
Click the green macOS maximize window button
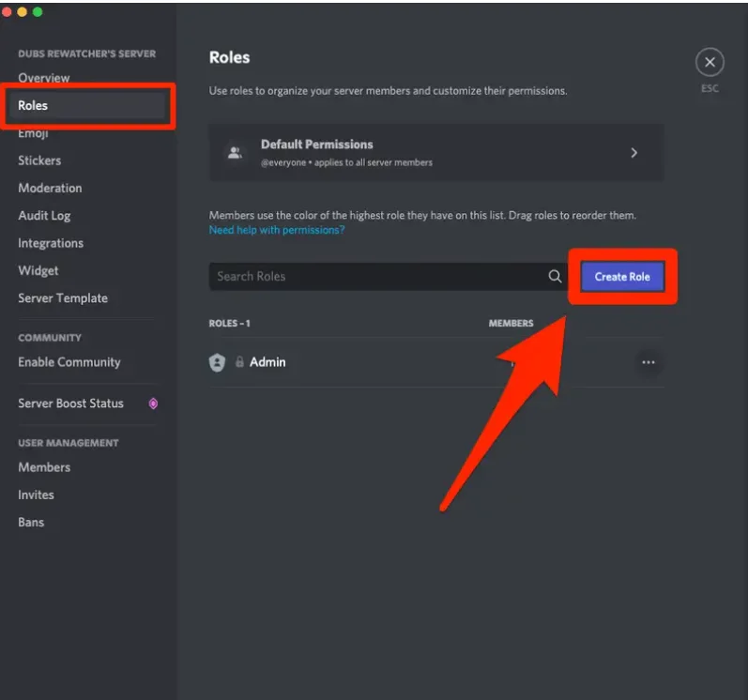point(38,12)
